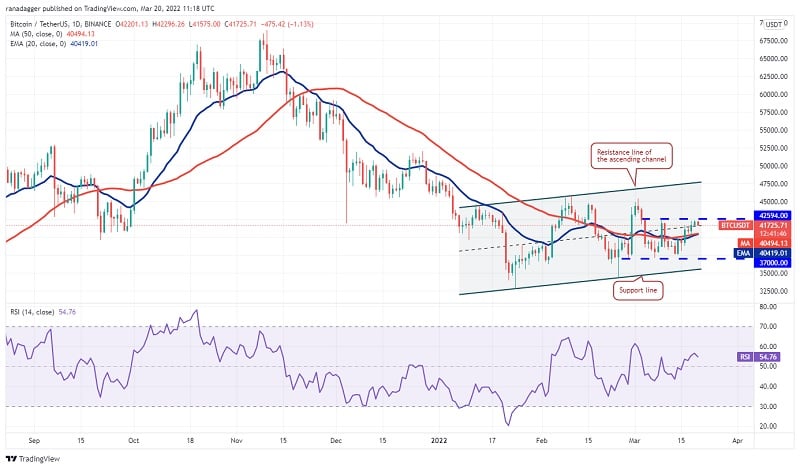Click the EMA axis tag
800x469 pixels.
743,253
